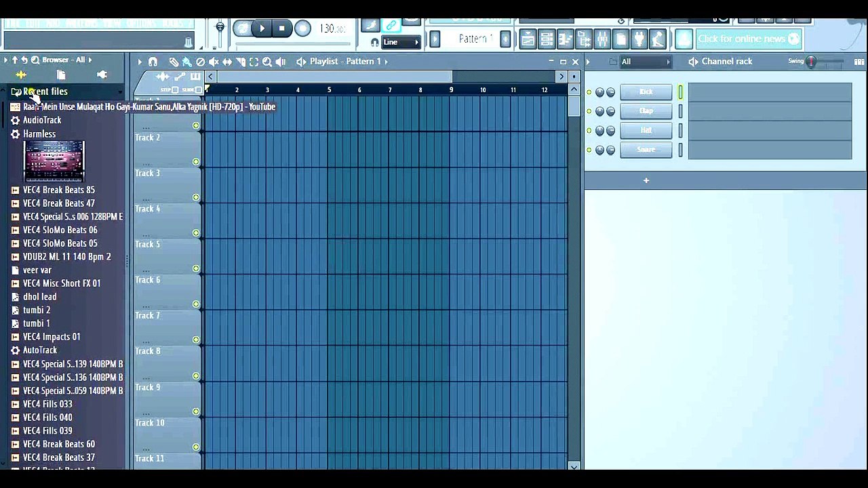Click the browser search magnifier icon
Screen dimensions: 868x488
click(35, 60)
